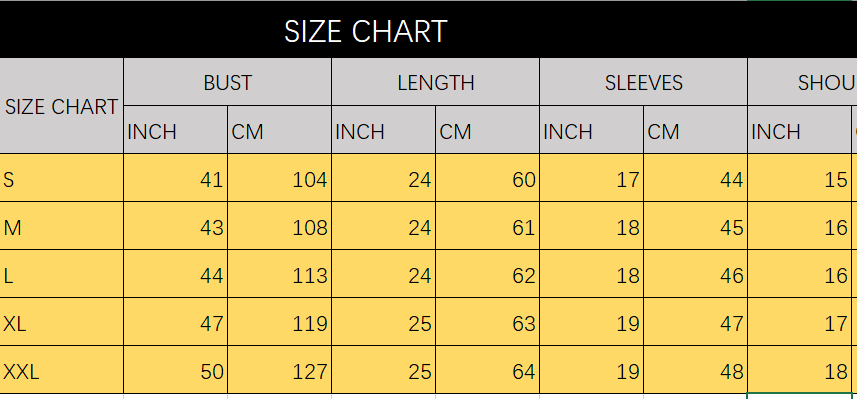
Task: Select the cell showing 113
Action: click(x=279, y=274)
